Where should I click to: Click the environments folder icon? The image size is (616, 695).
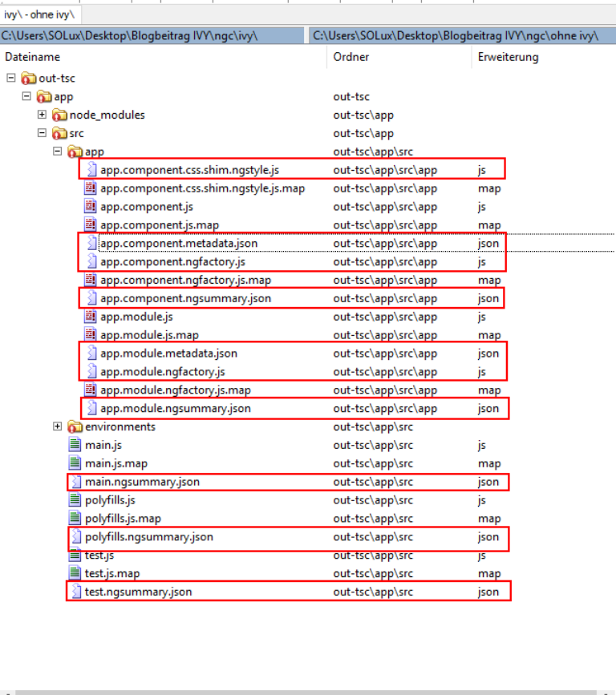(75, 426)
